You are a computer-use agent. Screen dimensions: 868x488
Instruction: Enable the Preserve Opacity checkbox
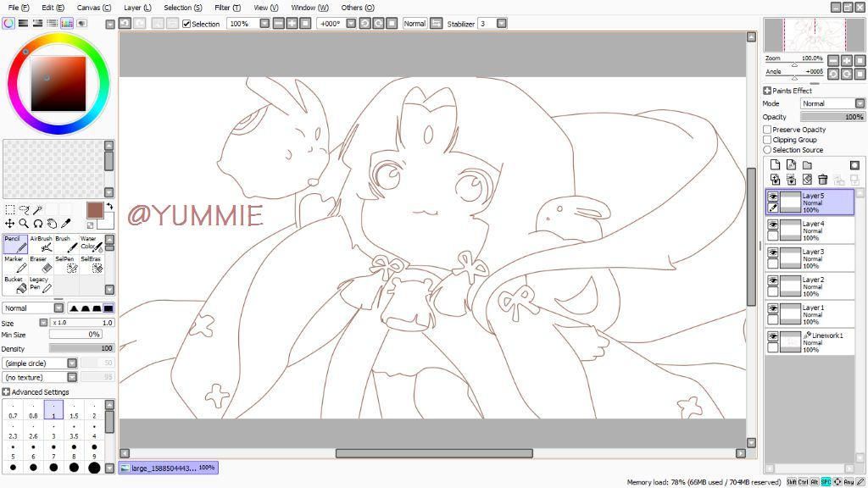click(x=768, y=130)
